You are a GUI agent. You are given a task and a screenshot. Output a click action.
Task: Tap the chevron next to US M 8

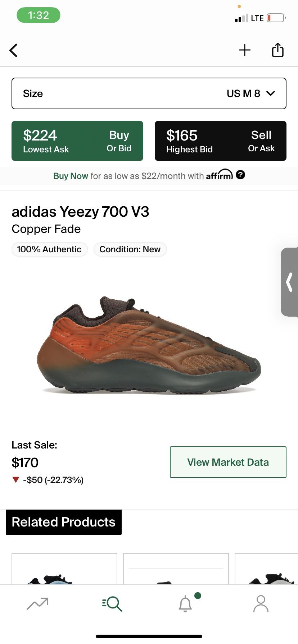271,93
